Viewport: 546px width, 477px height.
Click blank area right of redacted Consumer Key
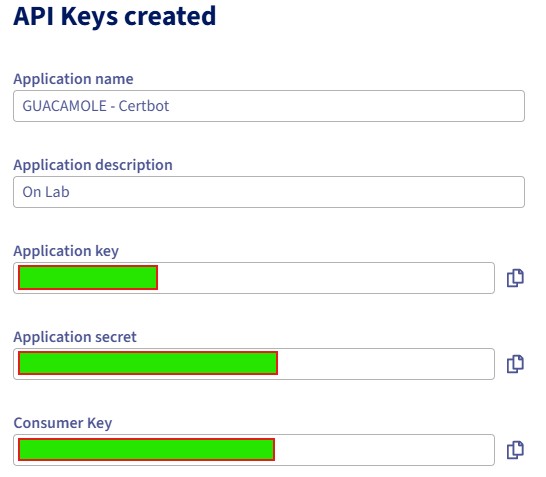pyautogui.click(x=383, y=450)
